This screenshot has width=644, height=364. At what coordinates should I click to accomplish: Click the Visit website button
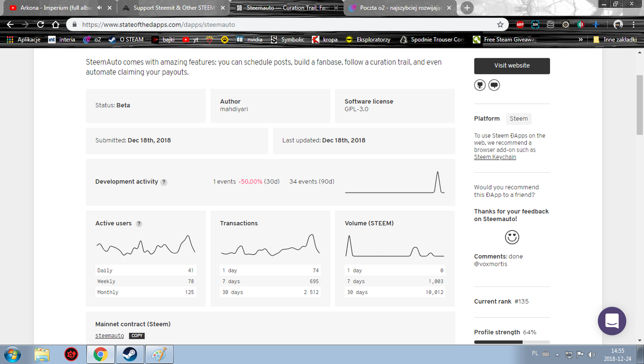tap(512, 65)
